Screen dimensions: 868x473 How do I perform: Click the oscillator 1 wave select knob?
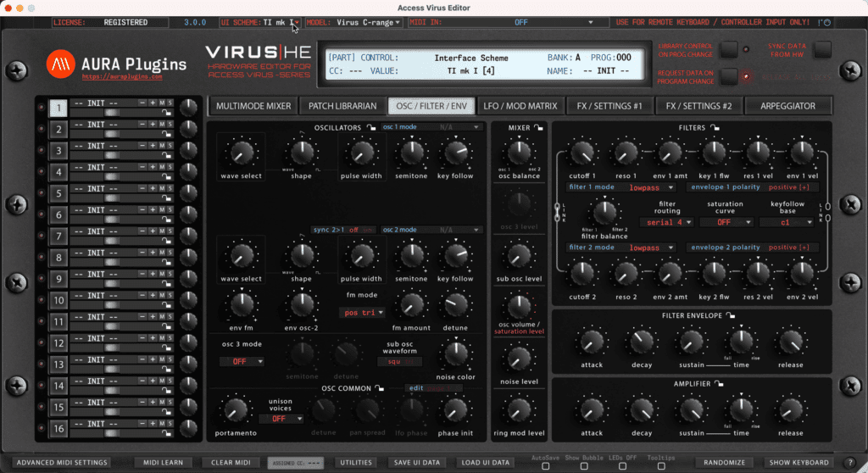(x=242, y=153)
